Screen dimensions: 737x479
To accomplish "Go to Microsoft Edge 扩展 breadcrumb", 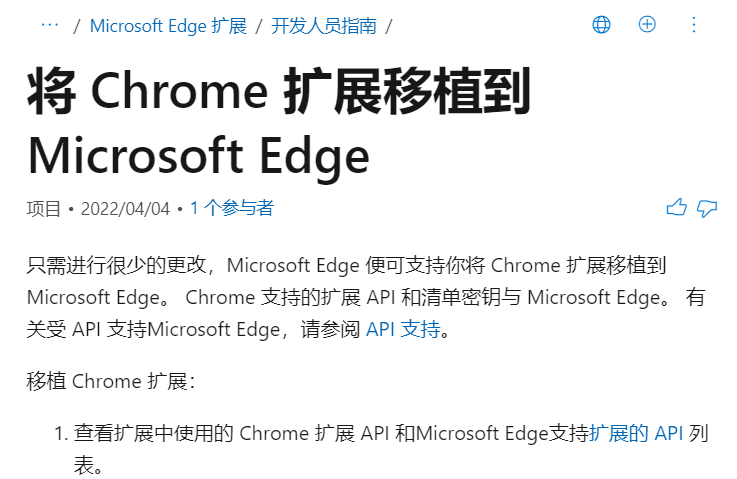I will click(168, 26).
